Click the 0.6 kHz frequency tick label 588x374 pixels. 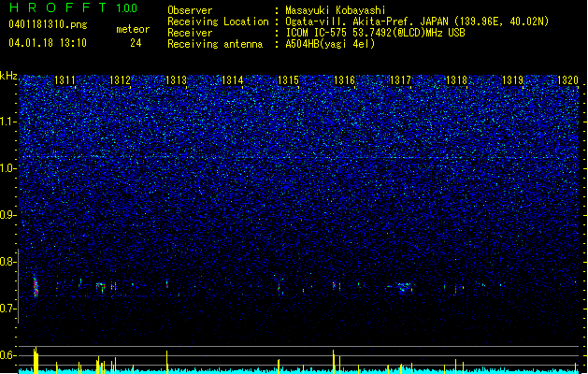pyautogui.click(x=8, y=355)
